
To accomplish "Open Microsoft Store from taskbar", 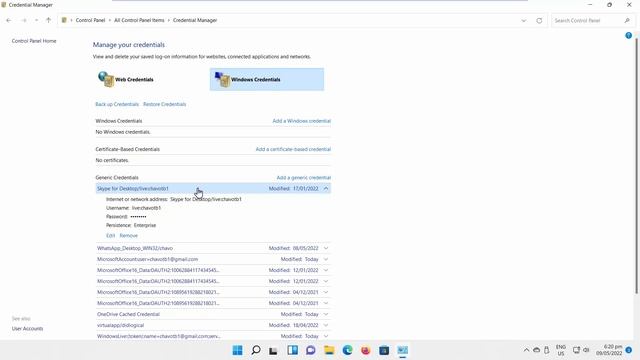I will coord(384,350).
